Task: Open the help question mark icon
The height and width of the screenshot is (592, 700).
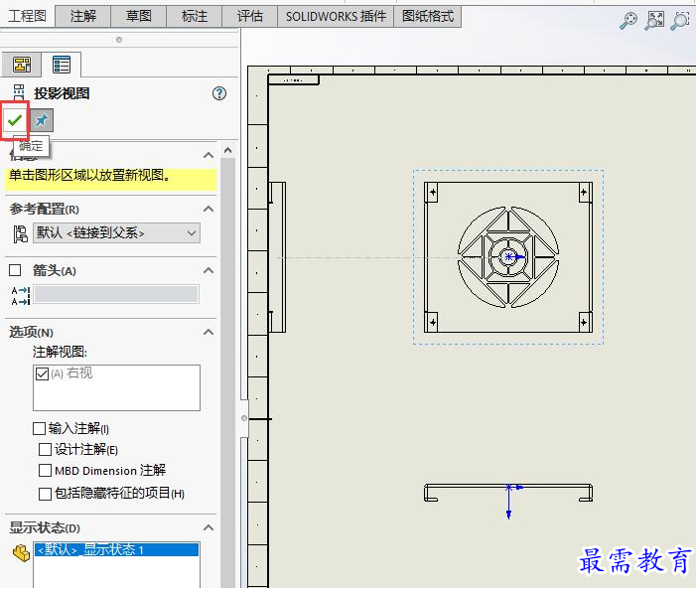Action: tap(219, 93)
